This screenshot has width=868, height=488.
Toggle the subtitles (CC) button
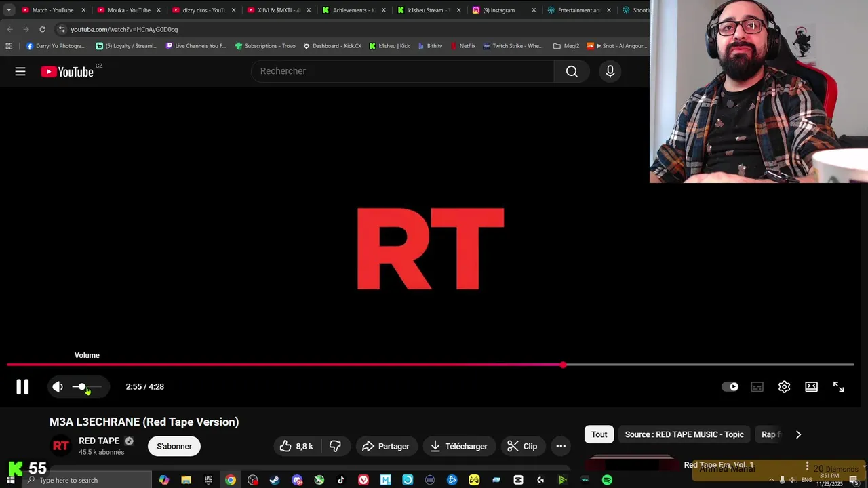coord(757,387)
